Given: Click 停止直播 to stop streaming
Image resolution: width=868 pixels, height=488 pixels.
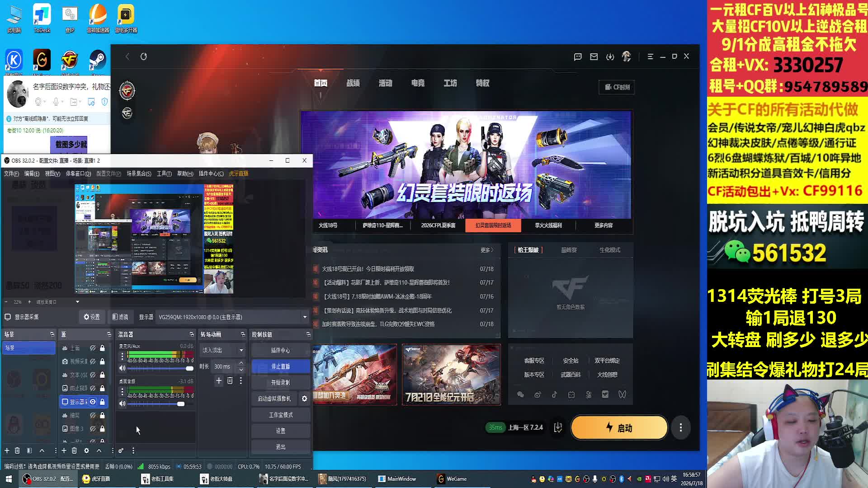Looking at the screenshot, I should tap(281, 366).
